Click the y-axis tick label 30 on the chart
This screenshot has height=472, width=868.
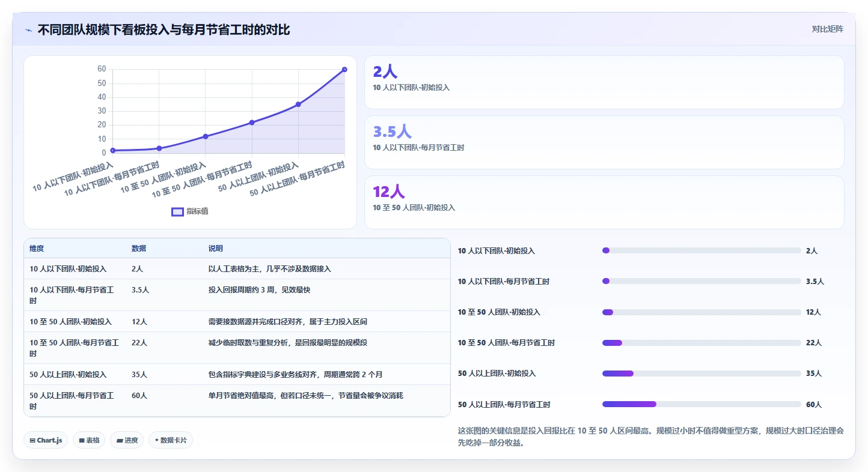(x=102, y=111)
